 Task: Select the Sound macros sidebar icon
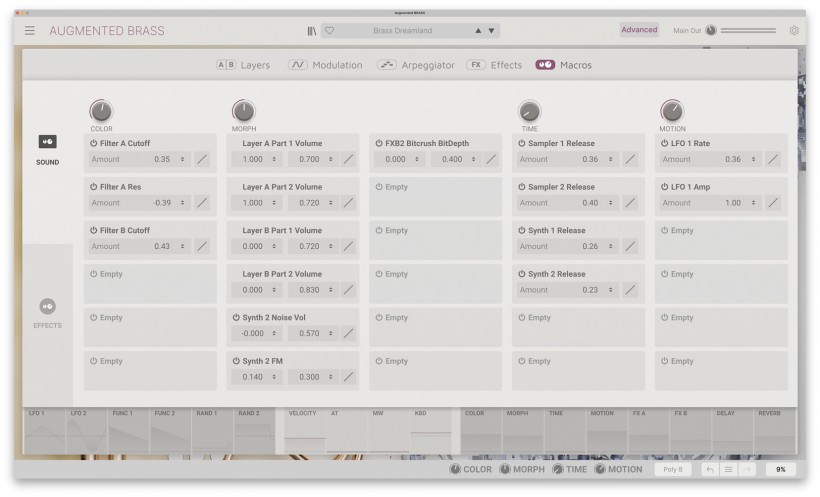[x=48, y=142]
